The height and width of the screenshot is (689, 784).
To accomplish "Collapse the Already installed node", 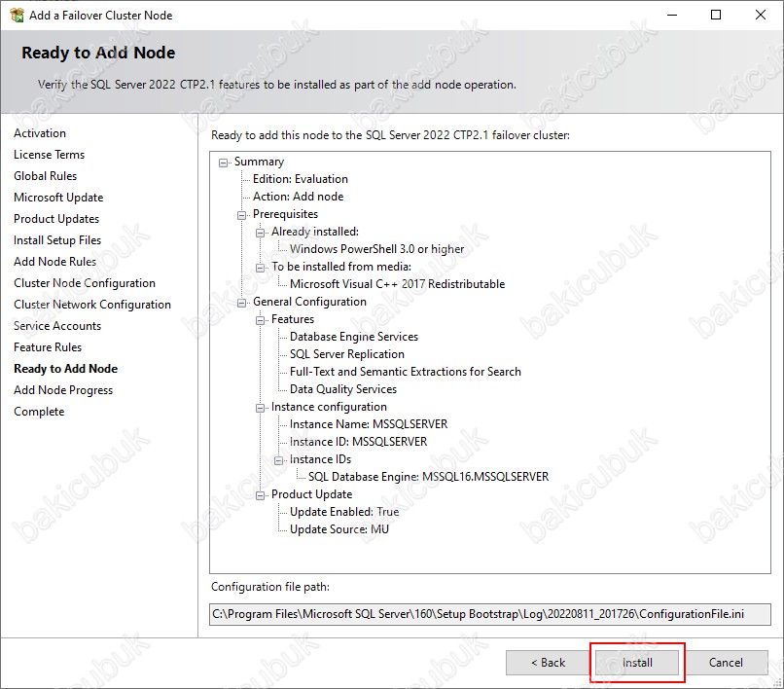I will (x=260, y=233).
